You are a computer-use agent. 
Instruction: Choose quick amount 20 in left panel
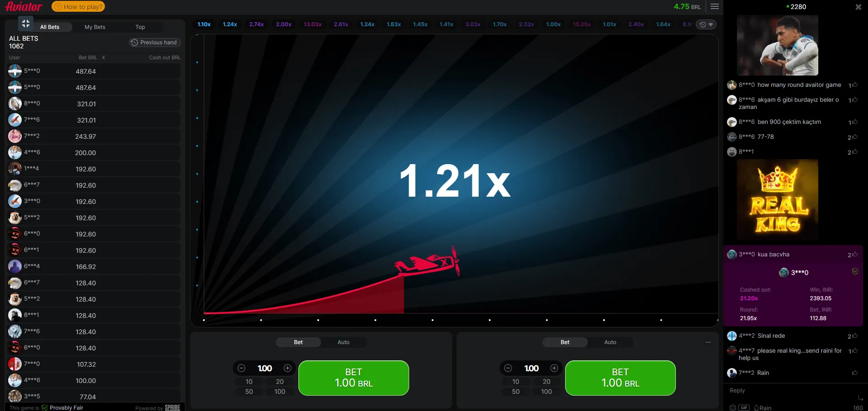pos(280,382)
